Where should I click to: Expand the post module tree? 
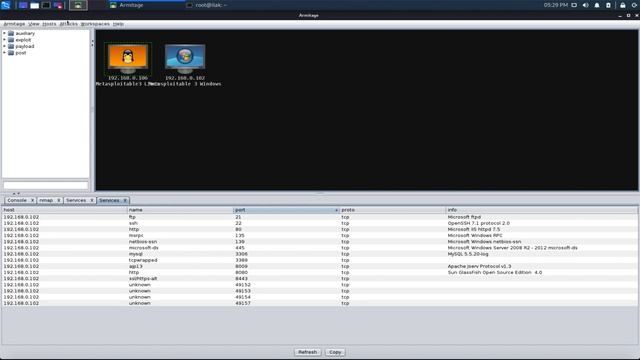(x=4, y=53)
